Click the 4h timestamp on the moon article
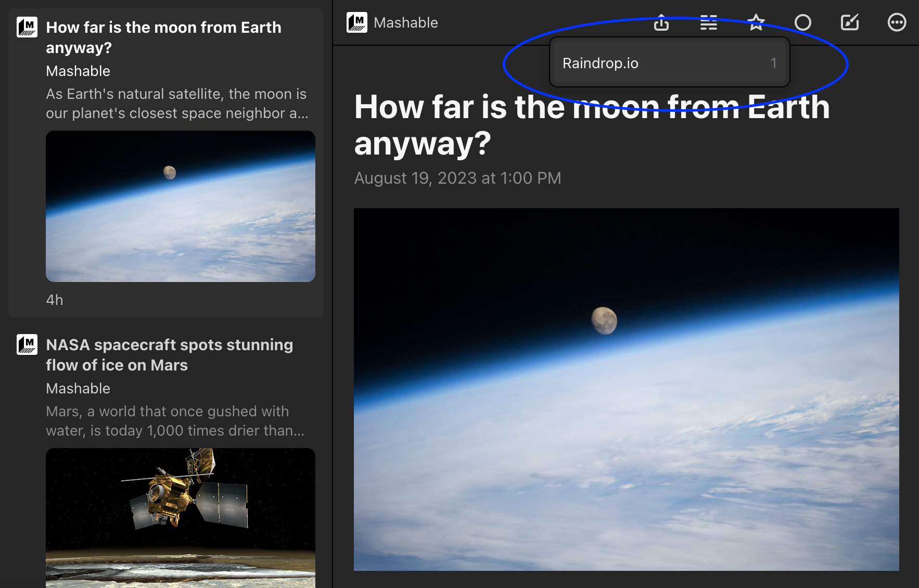919x588 pixels. [55, 300]
